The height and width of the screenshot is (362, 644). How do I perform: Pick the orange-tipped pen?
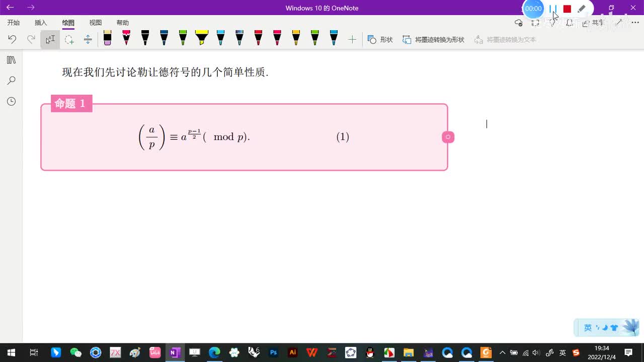(296, 38)
